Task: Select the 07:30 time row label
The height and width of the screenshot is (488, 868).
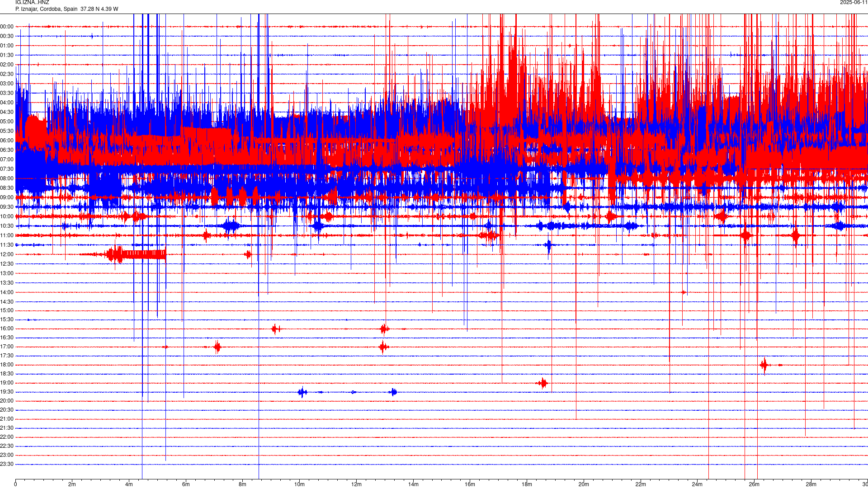Action: [x=7, y=169]
